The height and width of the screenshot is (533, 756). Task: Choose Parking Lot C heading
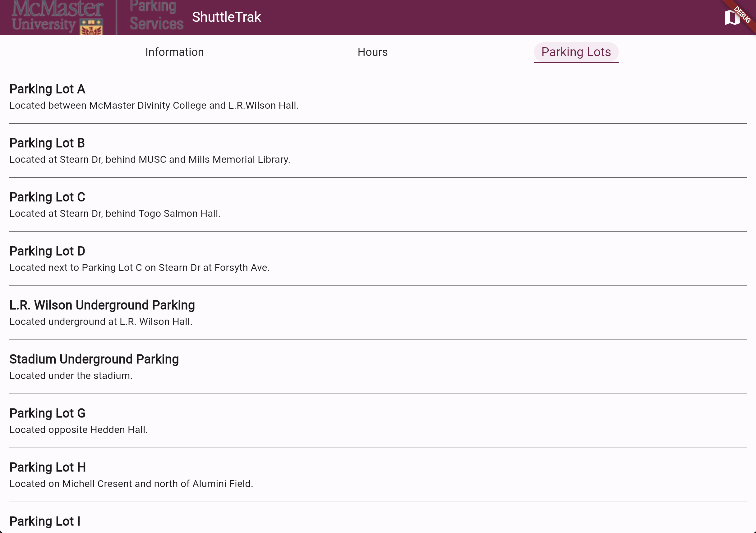point(47,197)
